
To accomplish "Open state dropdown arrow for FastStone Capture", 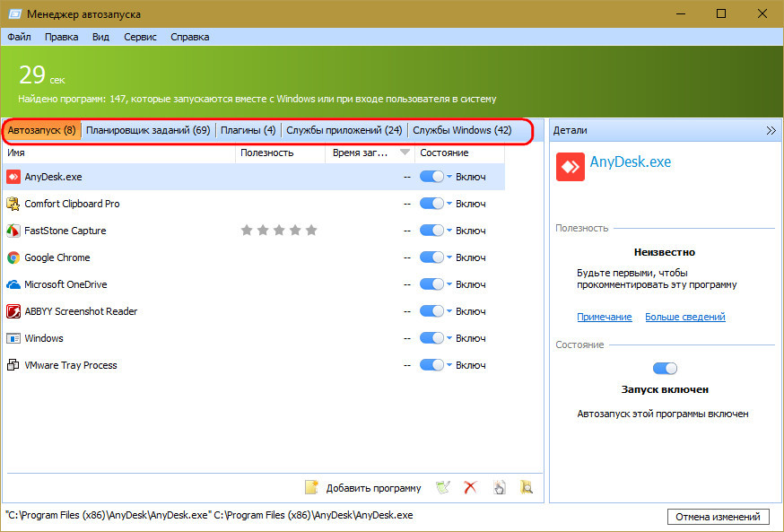I will coord(449,231).
